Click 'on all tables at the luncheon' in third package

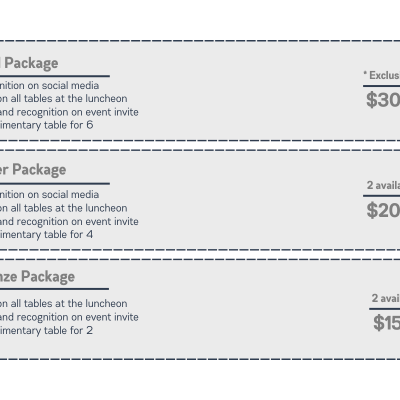point(64,304)
